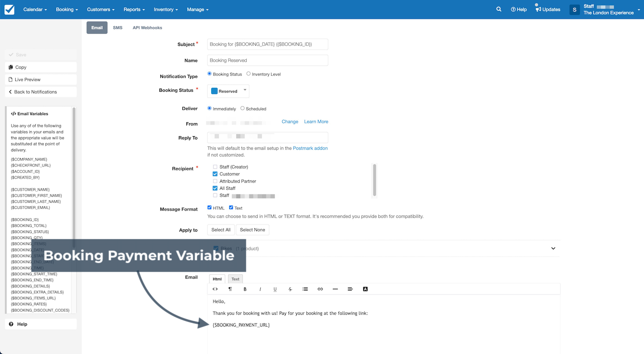Click the staff avatar with letter S

click(574, 9)
